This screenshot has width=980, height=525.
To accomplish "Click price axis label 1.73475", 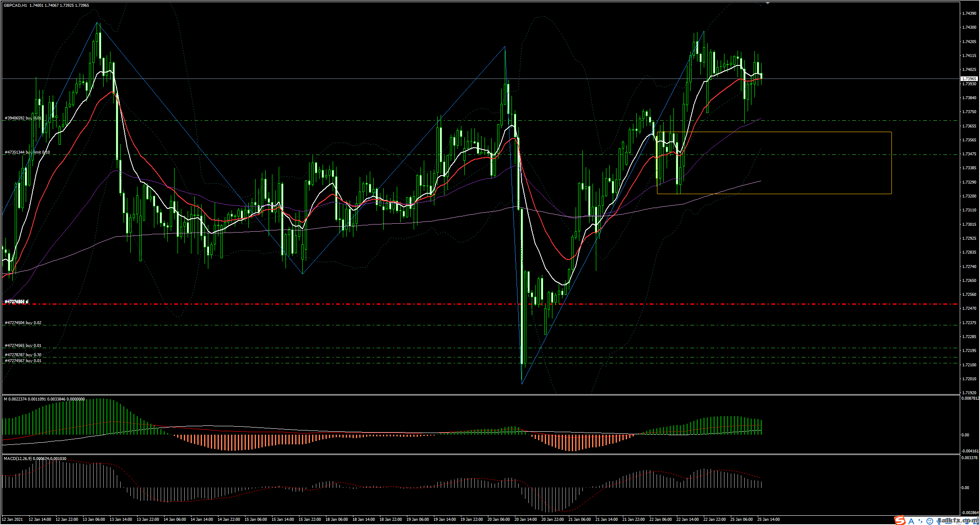I will (x=969, y=154).
